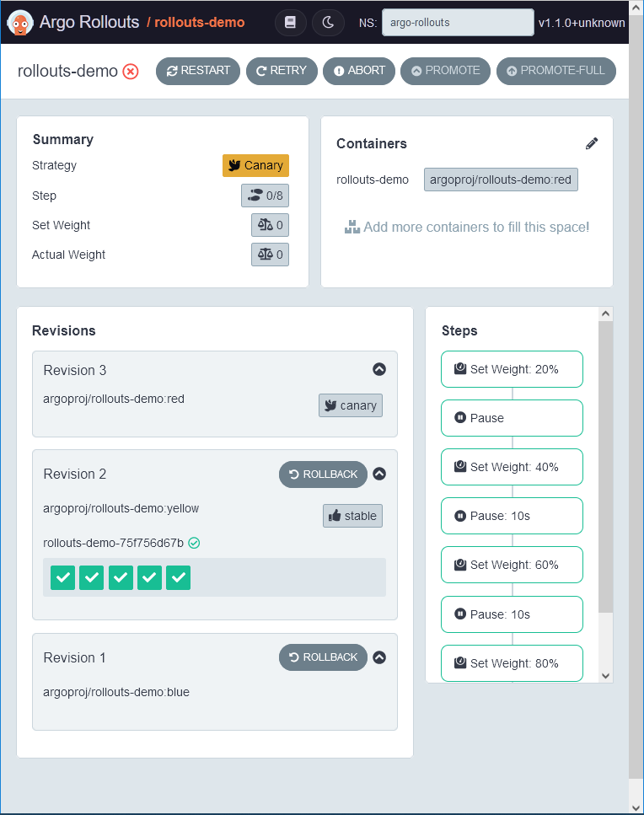Click the Canary strategy badge

pyautogui.click(x=255, y=165)
